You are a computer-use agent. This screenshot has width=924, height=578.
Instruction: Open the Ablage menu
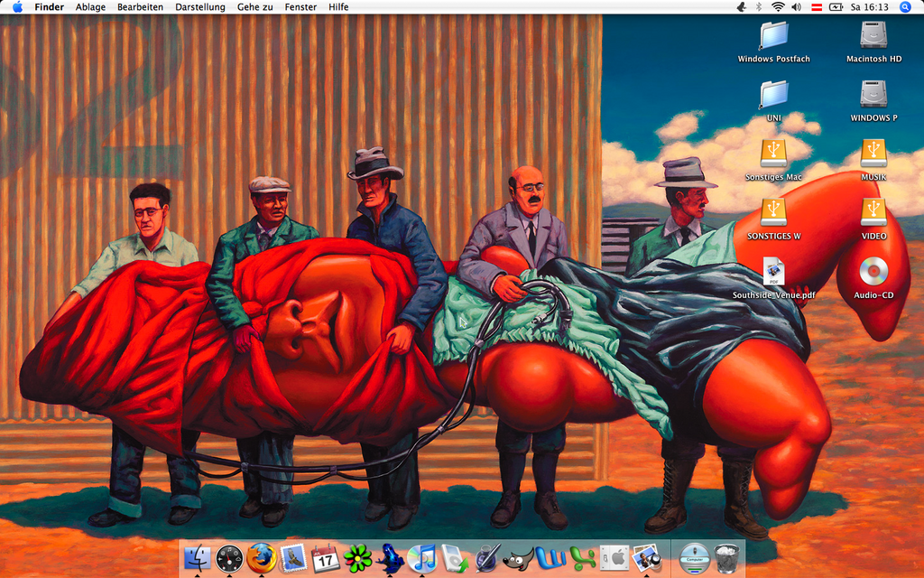point(90,7)
